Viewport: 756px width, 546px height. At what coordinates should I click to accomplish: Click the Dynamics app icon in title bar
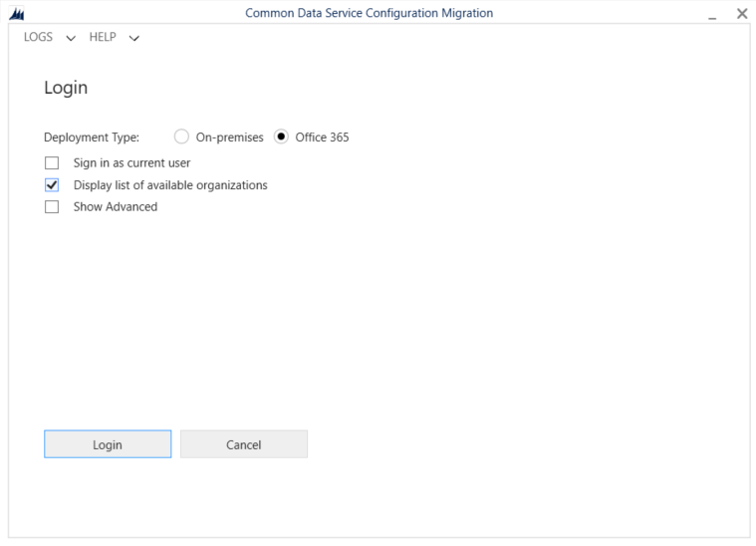tap(15, 13)
